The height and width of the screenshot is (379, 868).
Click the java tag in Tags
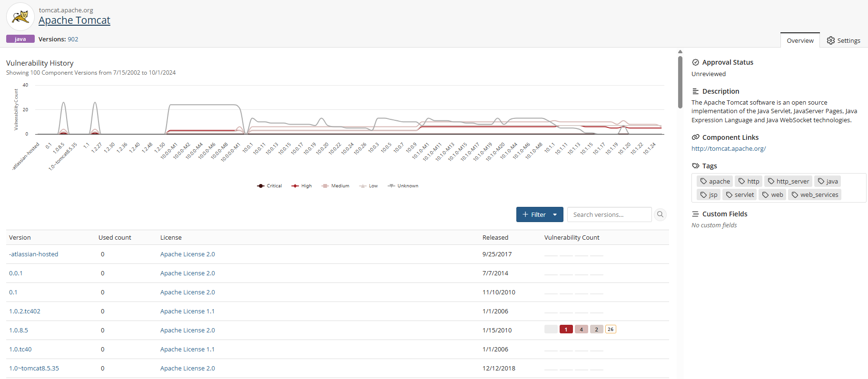point(828,181)
